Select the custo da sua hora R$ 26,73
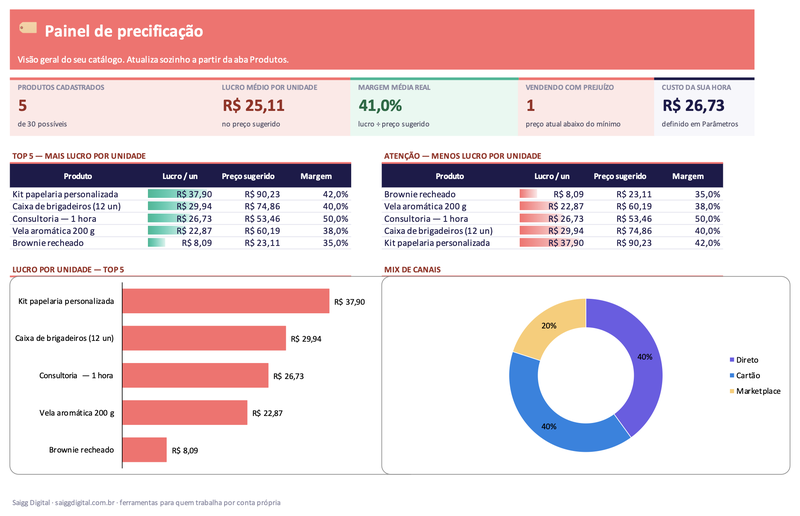This screenshot has width=800, height=516. 693,106
